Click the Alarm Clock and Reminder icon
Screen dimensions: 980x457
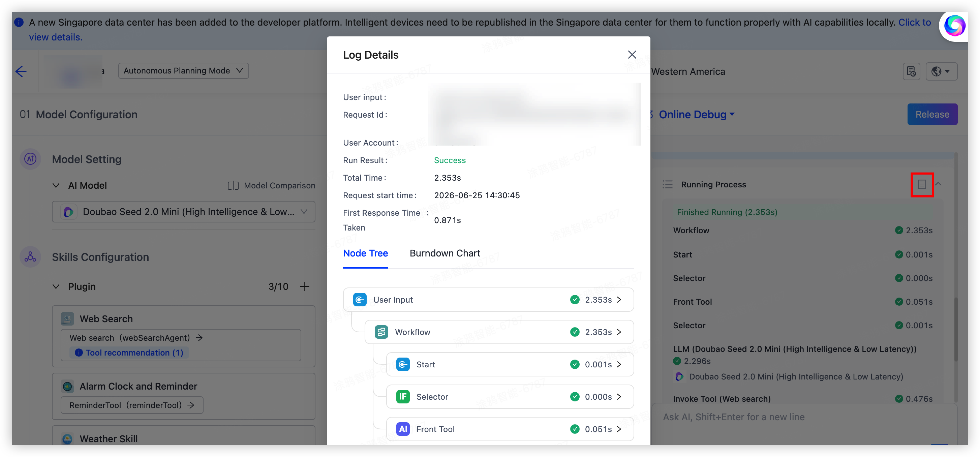[67, 386]
